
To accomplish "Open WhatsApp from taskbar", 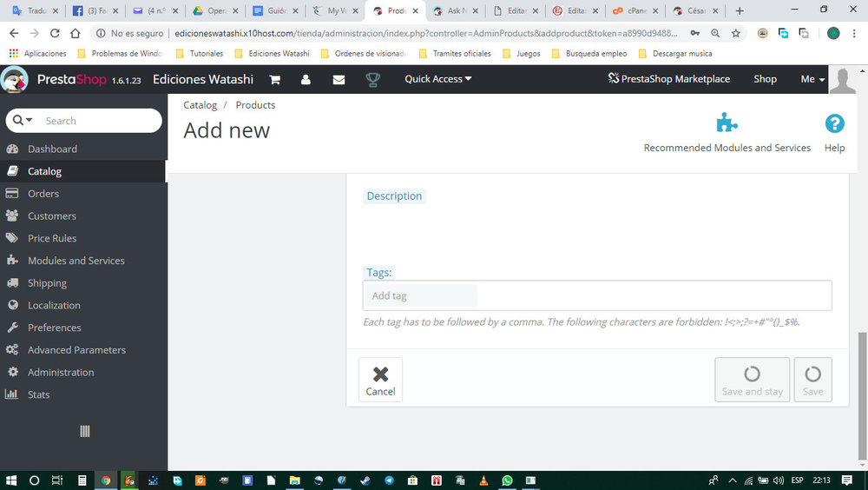I will [507, 480].
